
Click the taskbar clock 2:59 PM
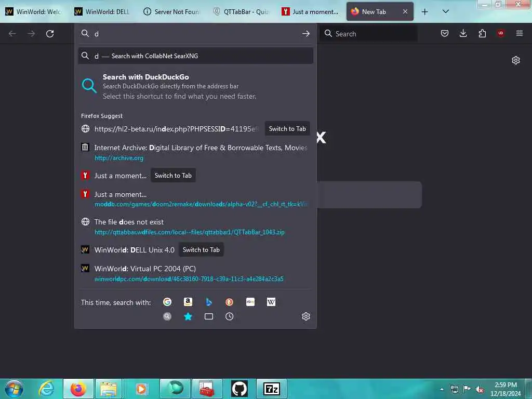tap(506, 389)
